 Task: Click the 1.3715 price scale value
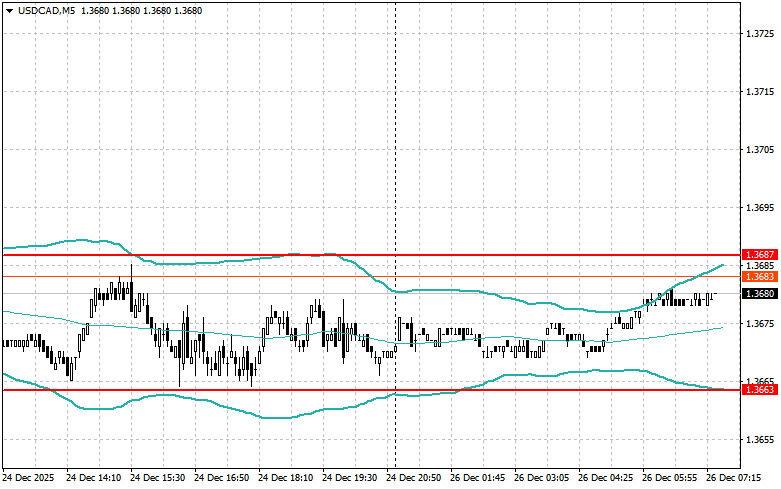[x=760, y=92]
